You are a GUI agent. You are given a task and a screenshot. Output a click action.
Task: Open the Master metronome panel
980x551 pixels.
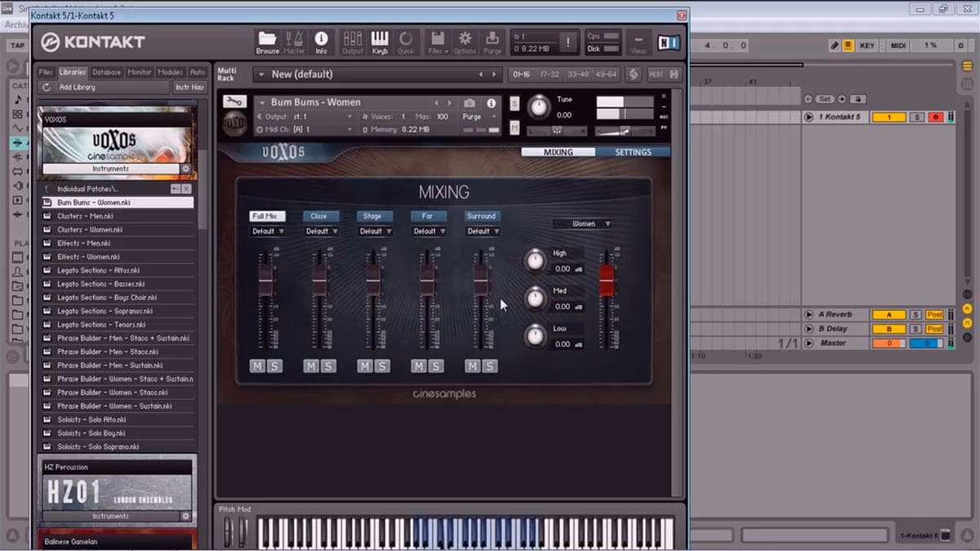pos(294,42)
